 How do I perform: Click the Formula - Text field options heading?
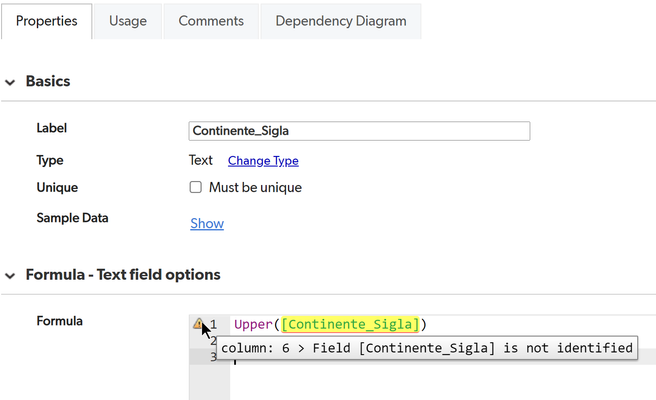123,275
